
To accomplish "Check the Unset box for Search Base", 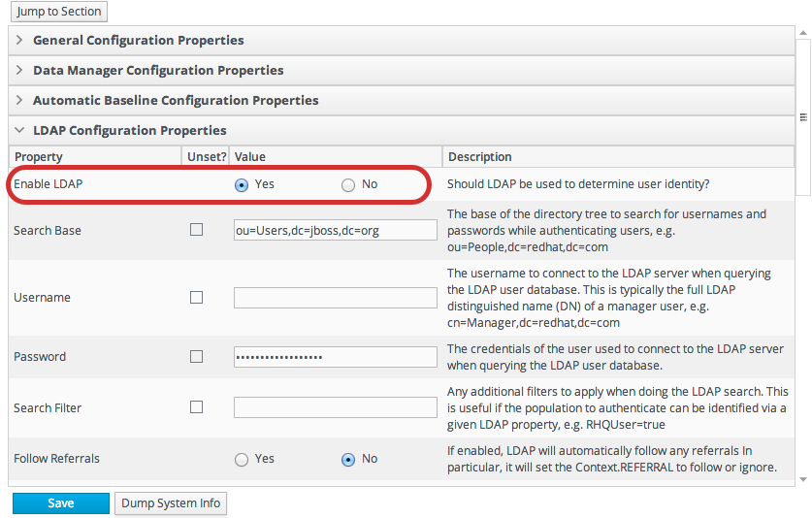I will coord(196,230).
